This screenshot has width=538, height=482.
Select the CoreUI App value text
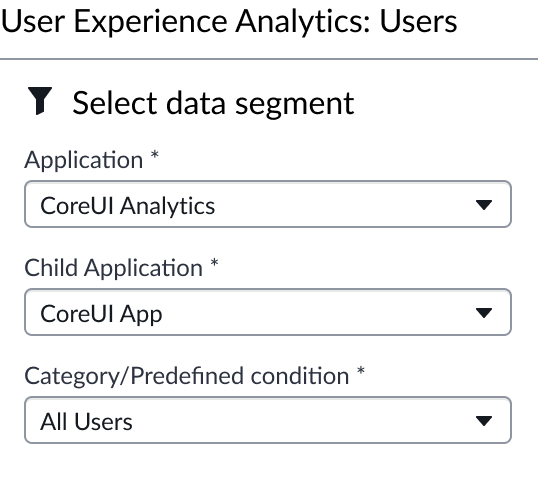coord(101,314)
